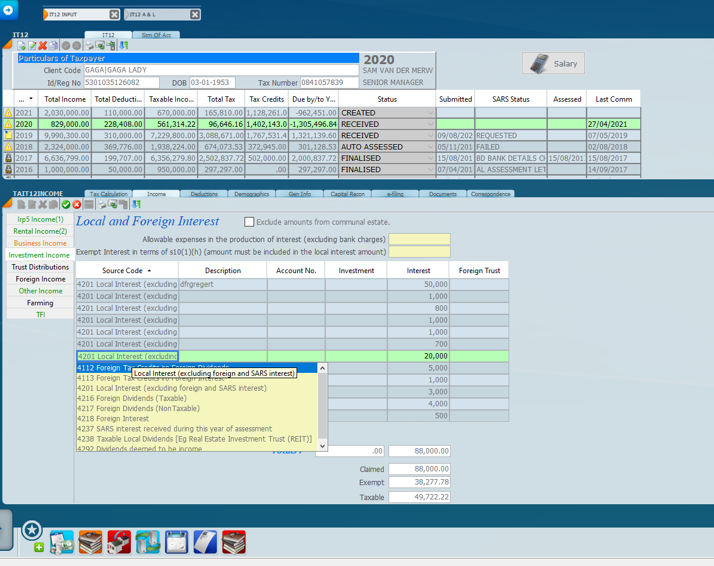Click the allowable expenses yellow input field

(419, 240)
